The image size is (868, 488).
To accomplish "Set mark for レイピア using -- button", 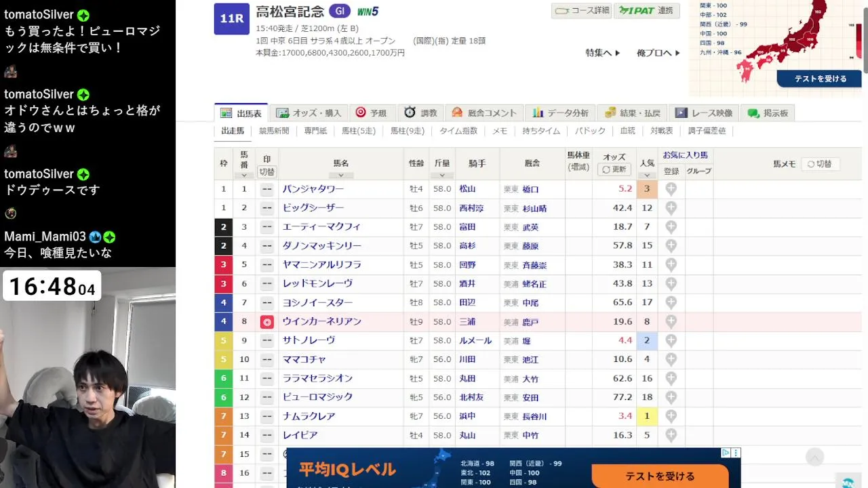I will point(267,435).
